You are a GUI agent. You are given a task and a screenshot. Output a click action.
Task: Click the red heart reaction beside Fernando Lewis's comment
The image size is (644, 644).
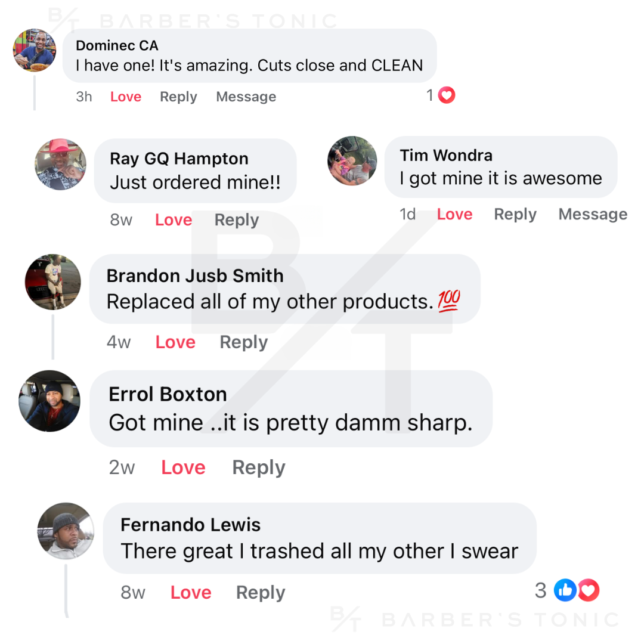pos(589,590)
